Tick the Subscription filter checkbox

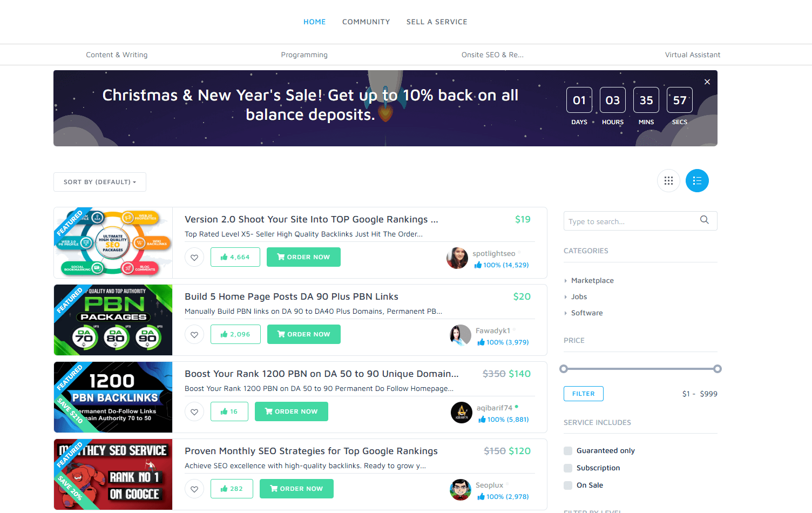568,468
